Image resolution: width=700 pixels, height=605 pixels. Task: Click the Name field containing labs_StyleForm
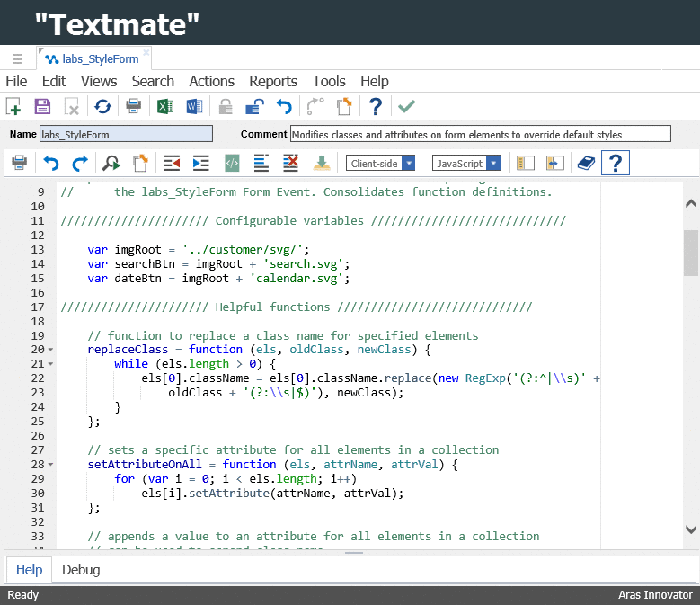pos(126,135)
